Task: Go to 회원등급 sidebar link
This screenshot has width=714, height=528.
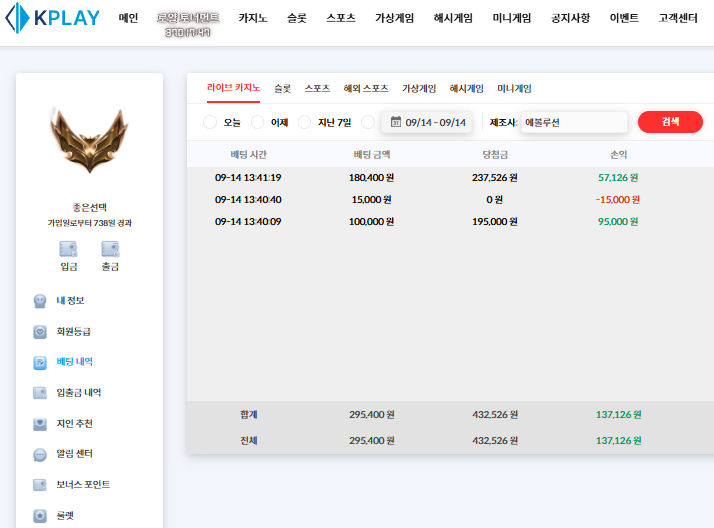Action: point(73,332)
